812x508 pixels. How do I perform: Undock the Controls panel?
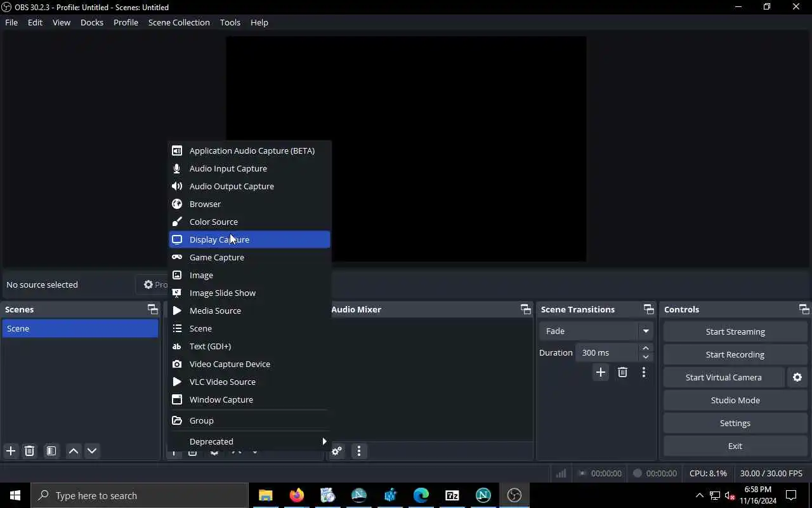(x=804, y=309)
